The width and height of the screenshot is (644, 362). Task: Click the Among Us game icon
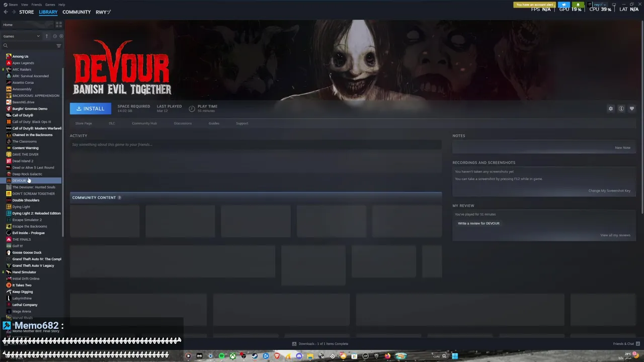[9, 56]
